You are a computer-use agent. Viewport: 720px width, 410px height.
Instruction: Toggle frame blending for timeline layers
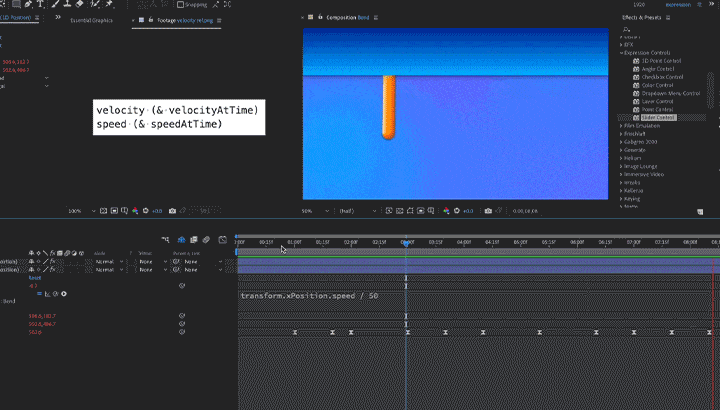(194, 240)
